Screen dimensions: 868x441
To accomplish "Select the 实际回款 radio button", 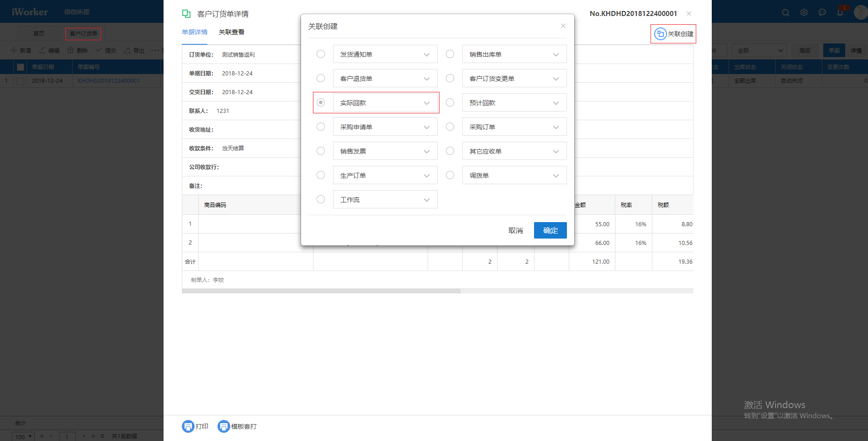I will (321, 102).
